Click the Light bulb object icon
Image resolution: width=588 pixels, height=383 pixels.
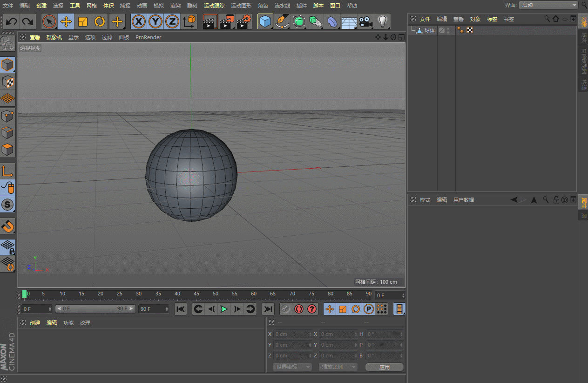click(382, 21)
